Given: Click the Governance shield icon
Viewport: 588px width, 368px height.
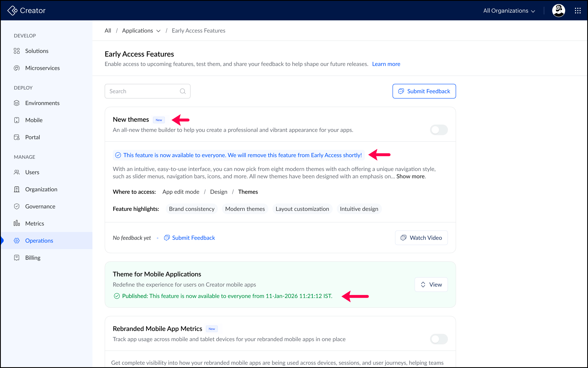Looking at the screenshot, I should click(16, 206).
